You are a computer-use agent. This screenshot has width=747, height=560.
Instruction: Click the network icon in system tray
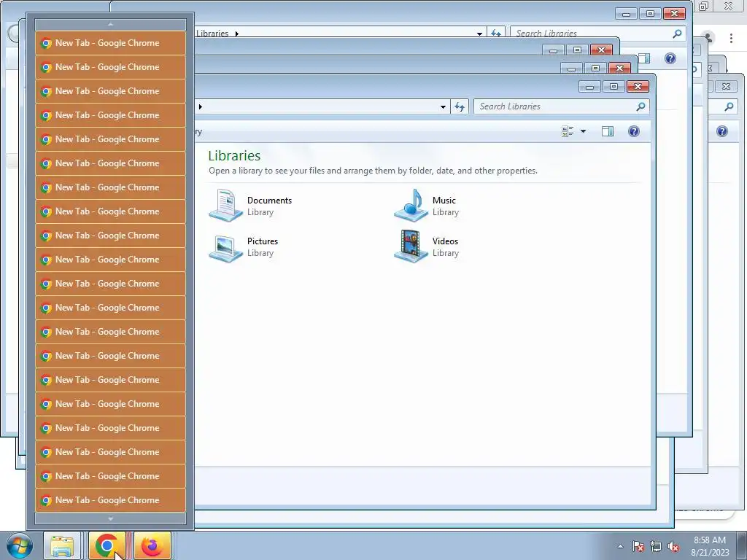pyautogui.click(x=656, y=546)
